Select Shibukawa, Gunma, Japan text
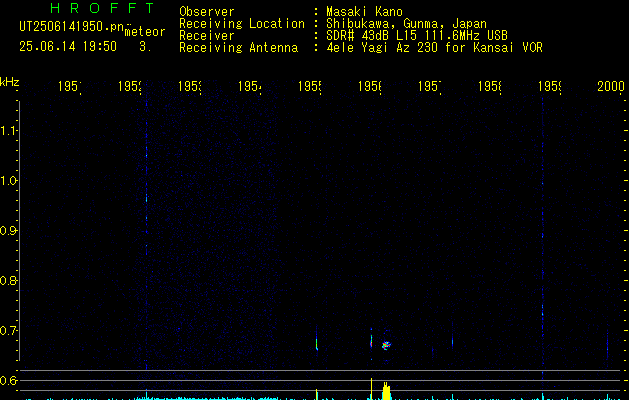629x400 pixels. pyautogui.click(x=406, y=23)
